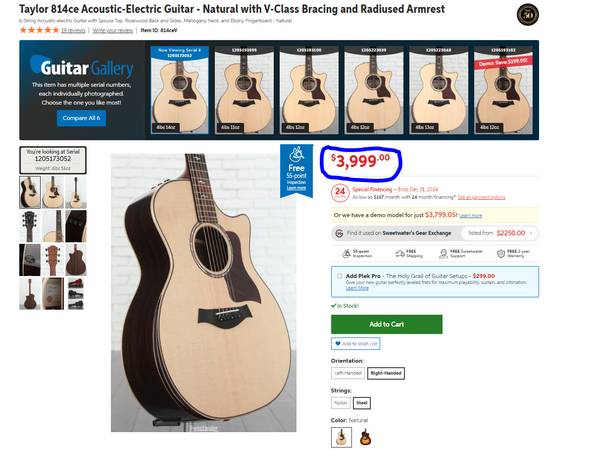Click heart icon on Add to Wish List
This screenshot has height=450, width=594.
(x=338, y=344)
